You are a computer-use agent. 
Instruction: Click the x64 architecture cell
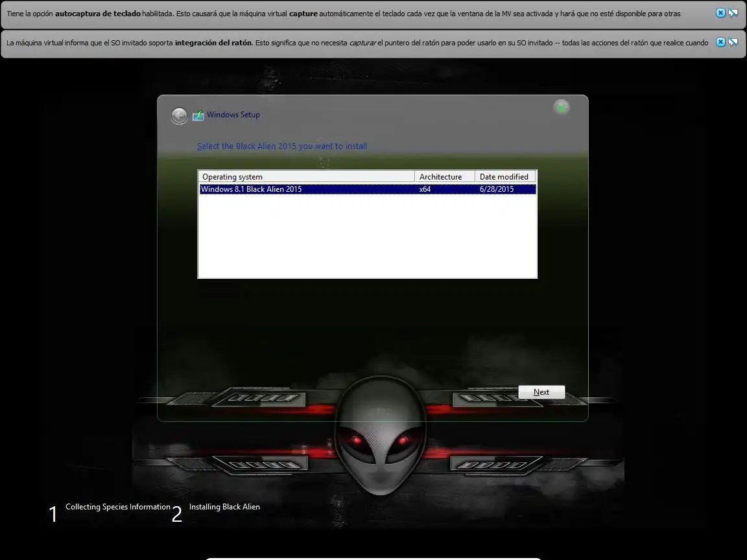coord(425,189)
